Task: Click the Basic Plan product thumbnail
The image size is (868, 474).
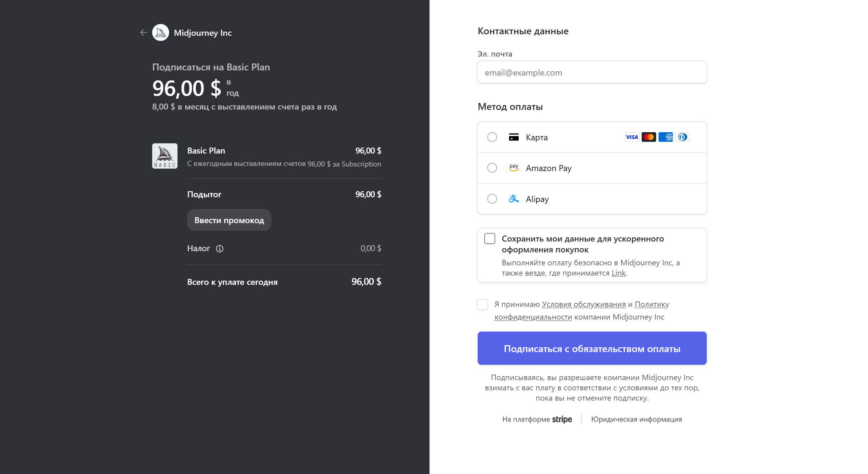Action: coord(165,156)
